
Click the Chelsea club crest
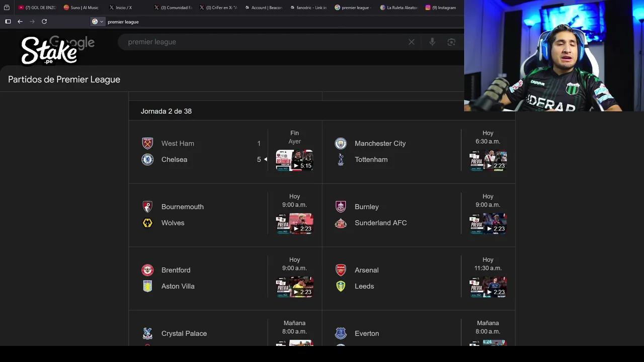pyautogui.click(x=147, y=159)
